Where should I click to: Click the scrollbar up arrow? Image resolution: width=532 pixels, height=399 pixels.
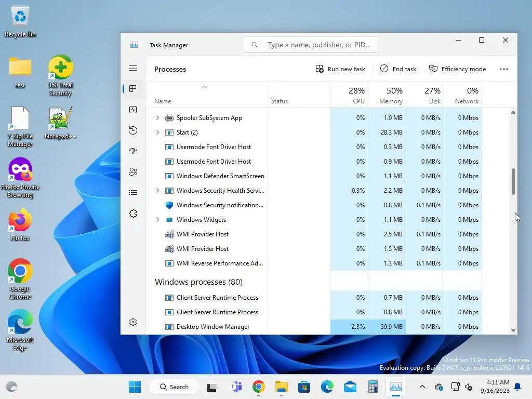[x=513, y=112]
